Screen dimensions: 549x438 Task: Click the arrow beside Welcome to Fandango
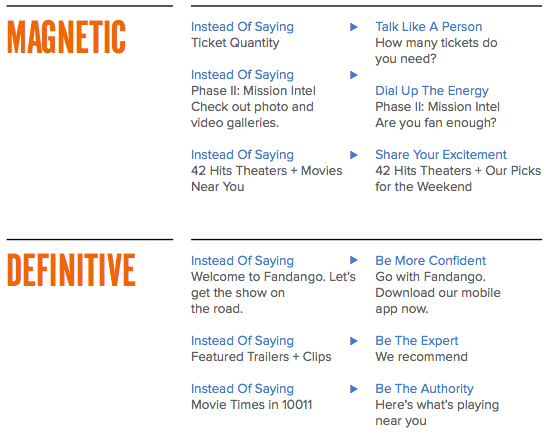point(354,260)
